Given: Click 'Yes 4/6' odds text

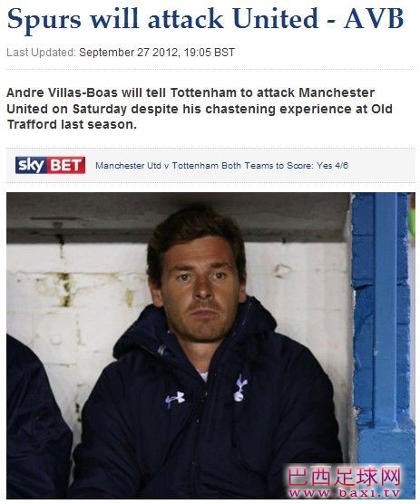Looking at the screenshot, I should [x=332, y=166].
